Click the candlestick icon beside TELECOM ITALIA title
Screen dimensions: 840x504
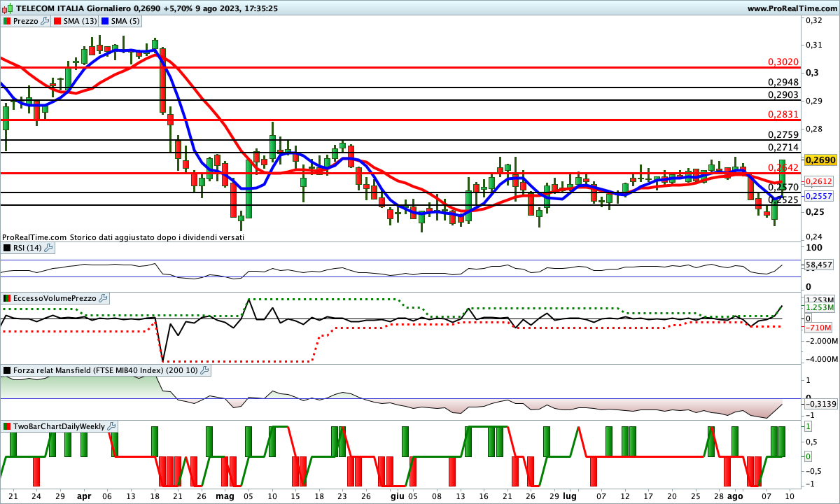tap(7, 8)
